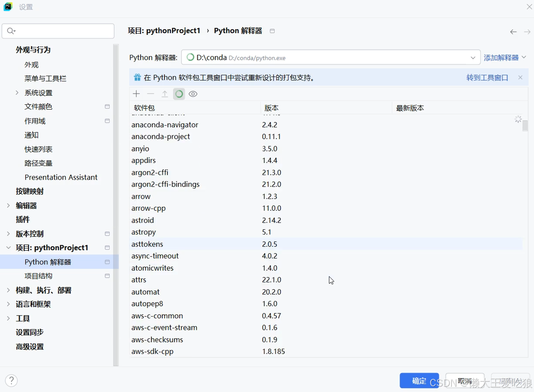The image size is (534, 392).
Task: Expand the 构建、执行、部署 section
Action: click(8, 290)
